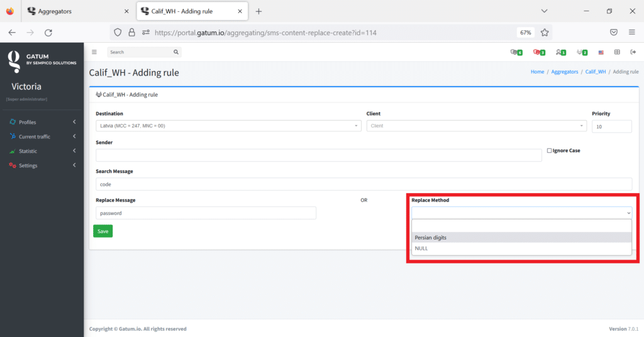This screenshot has height=337, width=644.
Task: Open the Client dropdown
Action: click(x=477, y=126)
